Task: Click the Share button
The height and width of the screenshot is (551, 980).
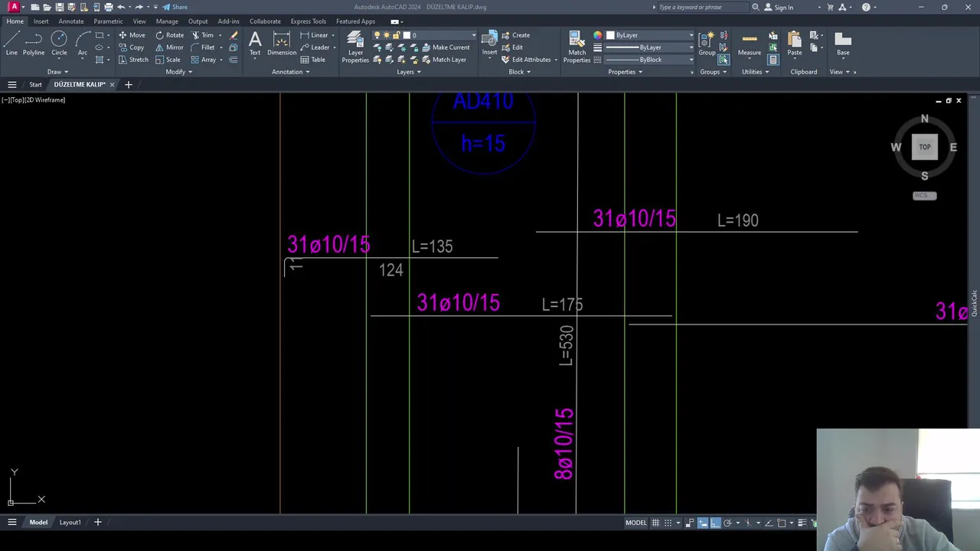Action: coord(175,7)
